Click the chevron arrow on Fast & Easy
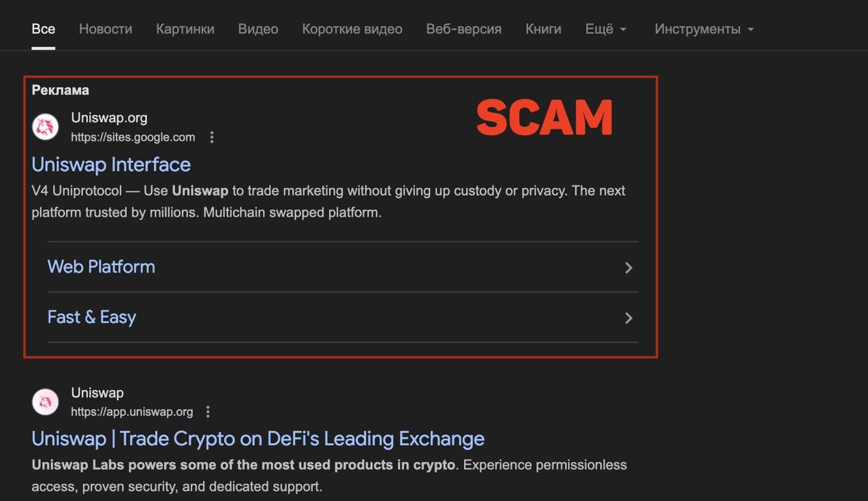This screenshot has width=868, height=501. [628, 318]
